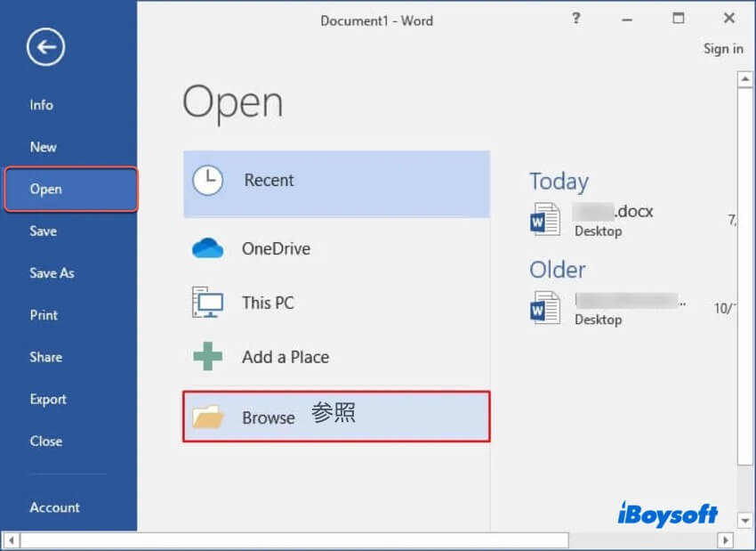Image resolution: width=756 pixels, height=551 pixels.
Task: Click the Sign in link
Action: point(722,49)
